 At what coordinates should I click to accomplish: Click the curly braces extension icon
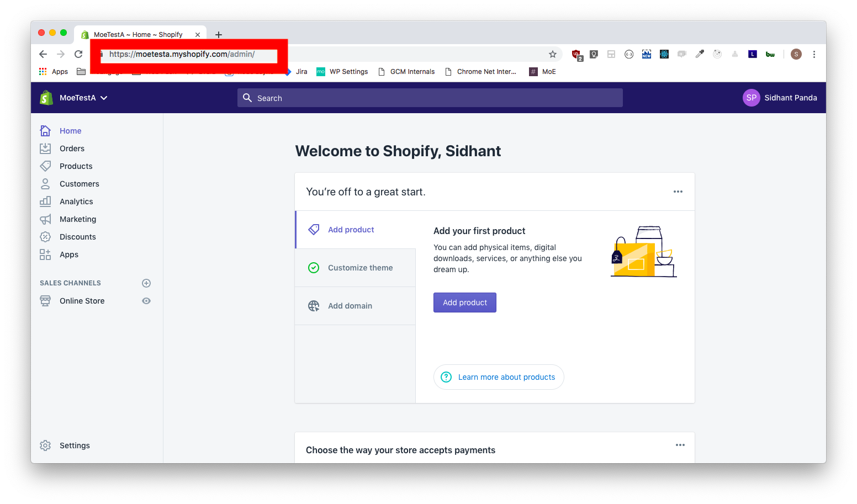pyautogui.click(x=629, y=54)
